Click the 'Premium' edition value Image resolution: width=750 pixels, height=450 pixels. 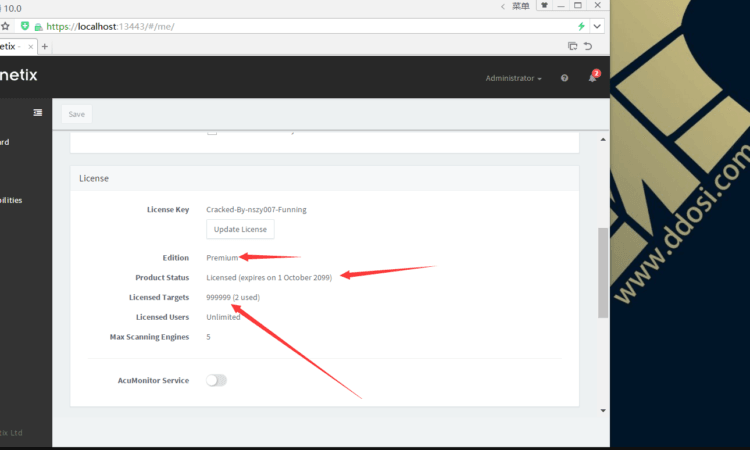pos(222,258)
